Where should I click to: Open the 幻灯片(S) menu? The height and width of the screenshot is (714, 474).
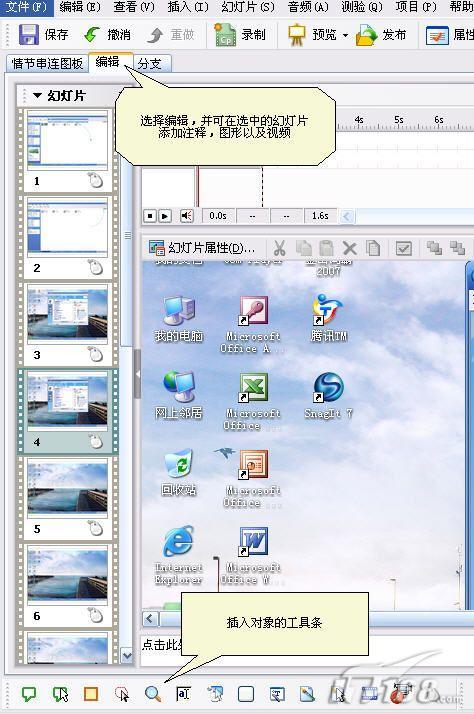point(248,7)
